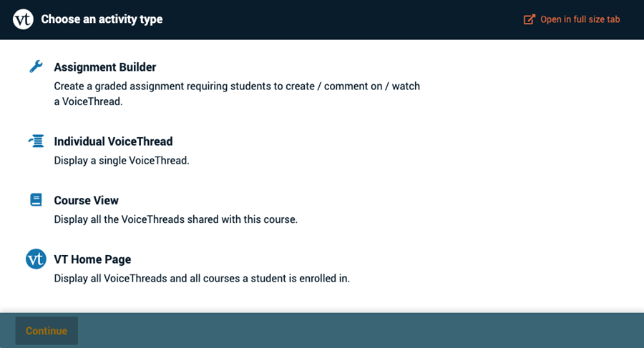Click the book icon for Course View
Screen dimensions: 644x348
pos(36,200)
